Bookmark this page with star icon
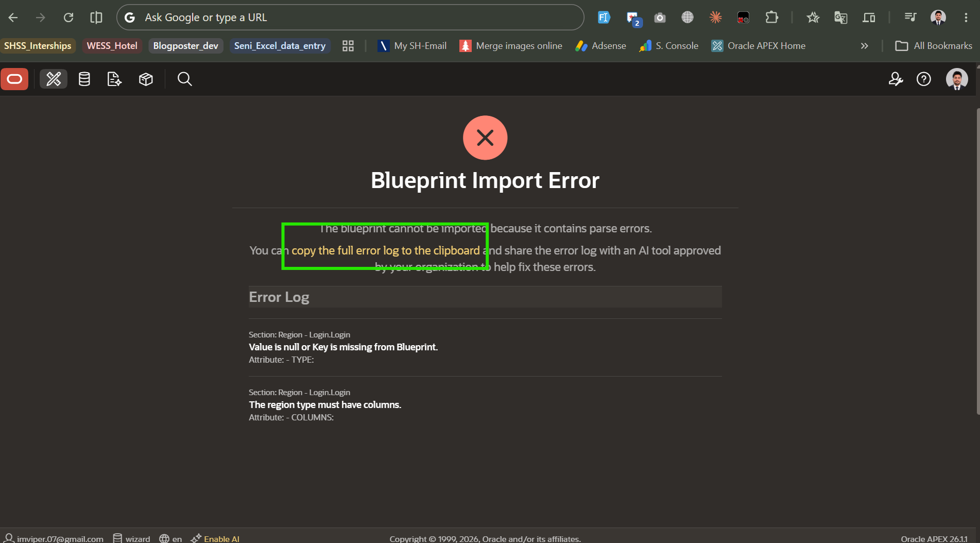This screenshot has width=980, height=543. point(813,18)
